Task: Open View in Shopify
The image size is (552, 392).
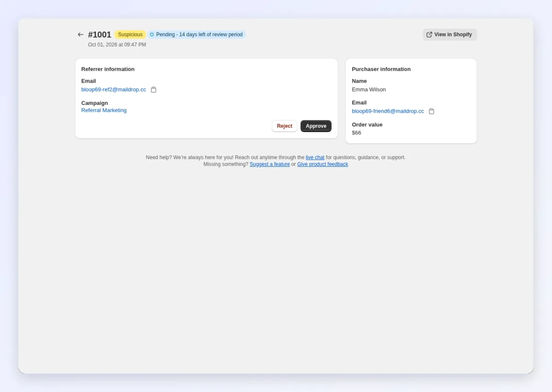Action: point(450,35)
